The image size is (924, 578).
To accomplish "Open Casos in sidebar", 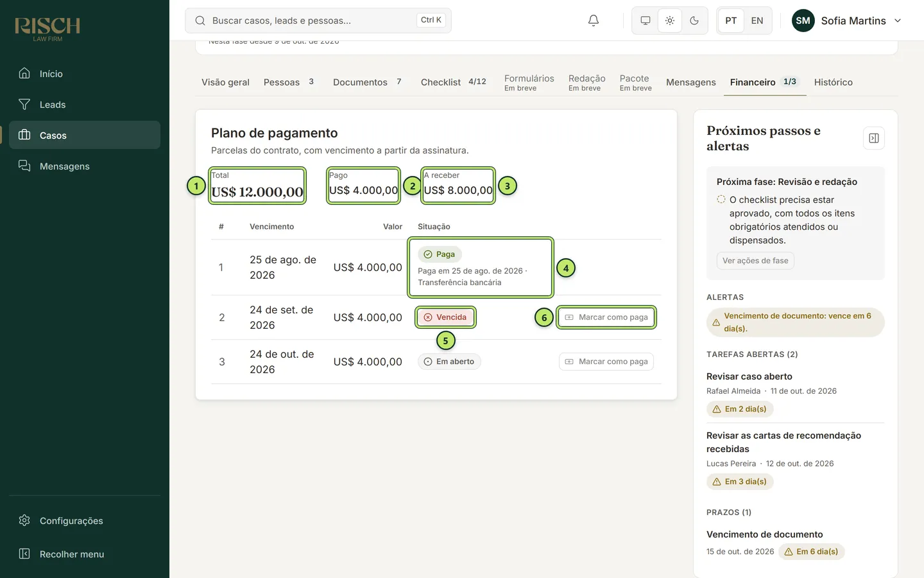I will pyautogui.click(x=85, y=136).
